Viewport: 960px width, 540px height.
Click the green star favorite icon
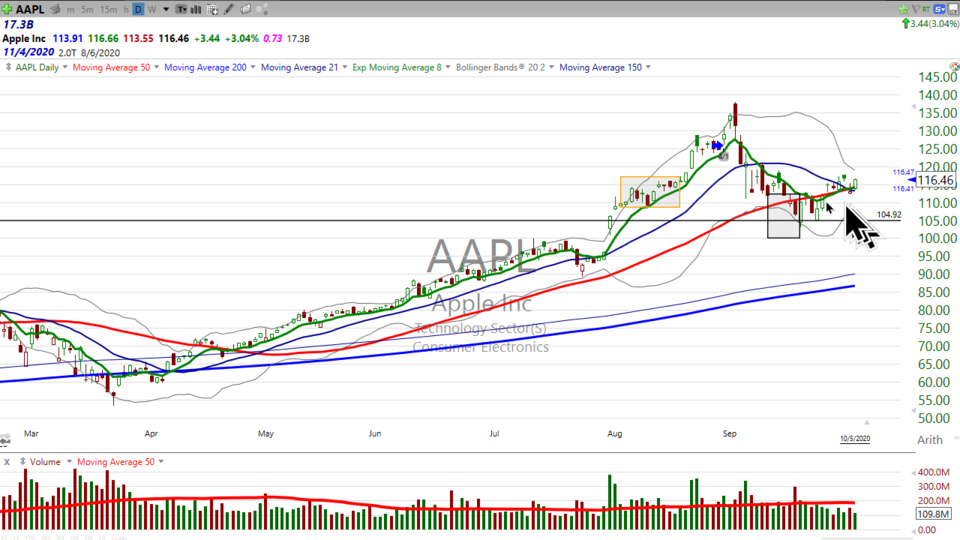pyautogui.click(x=904, y=9)
